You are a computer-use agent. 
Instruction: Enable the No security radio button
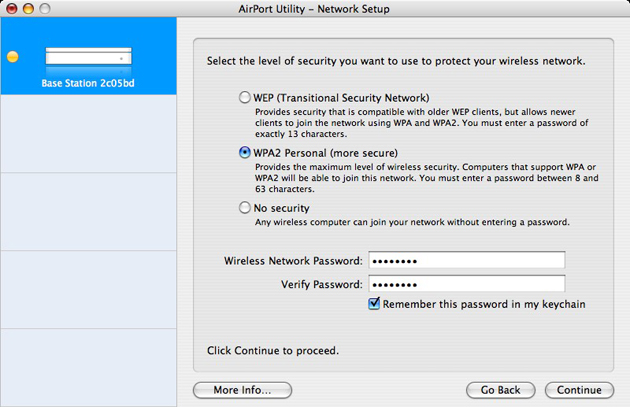(245, 208)
